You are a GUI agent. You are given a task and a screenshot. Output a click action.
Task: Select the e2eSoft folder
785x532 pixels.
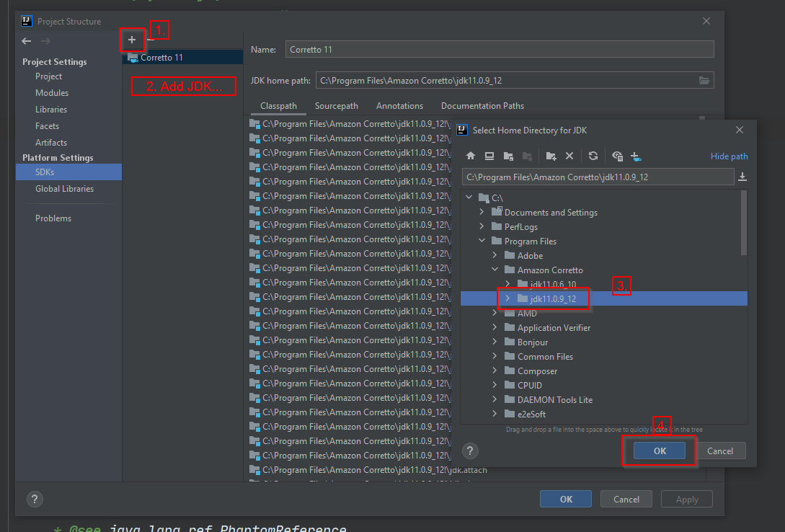point(531,414)
